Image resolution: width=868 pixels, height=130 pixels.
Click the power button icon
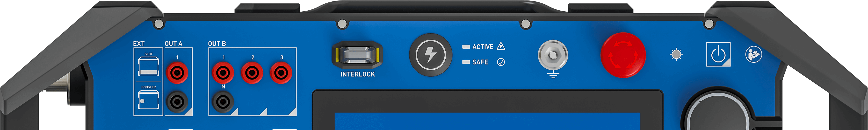click(718, 54)
